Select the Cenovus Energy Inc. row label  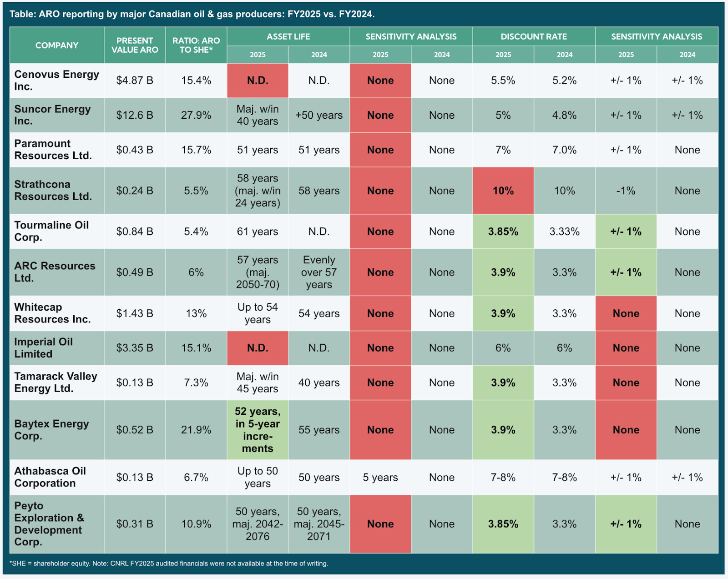pyautogui.click(x=56, y=81)
